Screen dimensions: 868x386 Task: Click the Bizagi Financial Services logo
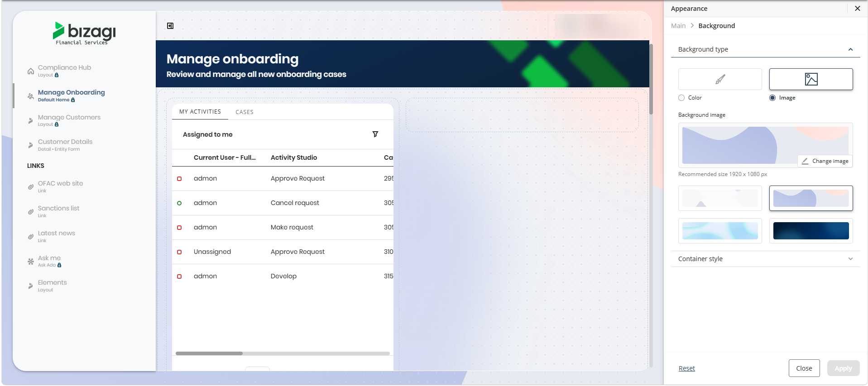84,33
